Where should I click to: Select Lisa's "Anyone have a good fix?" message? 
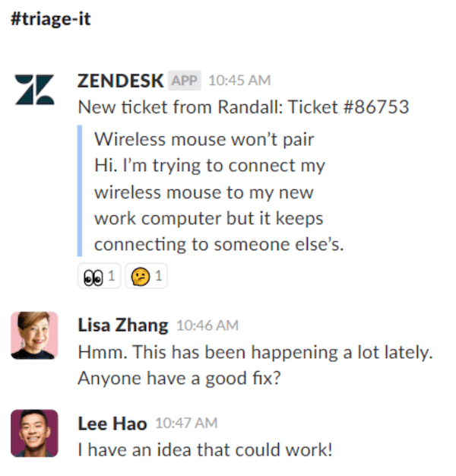tap(179, 376)
